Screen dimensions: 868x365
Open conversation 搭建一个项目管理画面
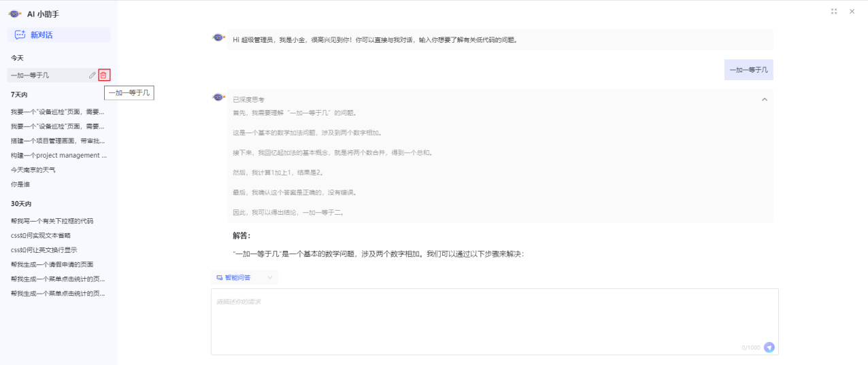coord(58,141)
